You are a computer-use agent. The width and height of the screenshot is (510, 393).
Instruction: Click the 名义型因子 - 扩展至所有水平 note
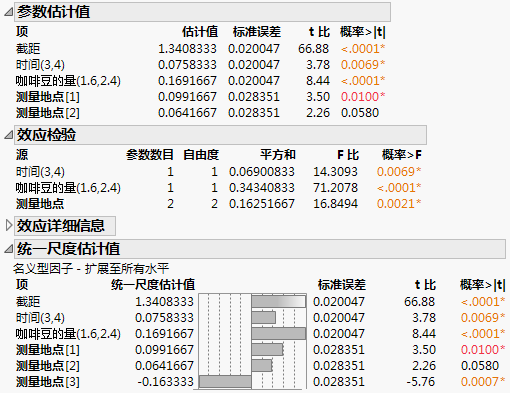pyautogui.click(x=91, y=268)
